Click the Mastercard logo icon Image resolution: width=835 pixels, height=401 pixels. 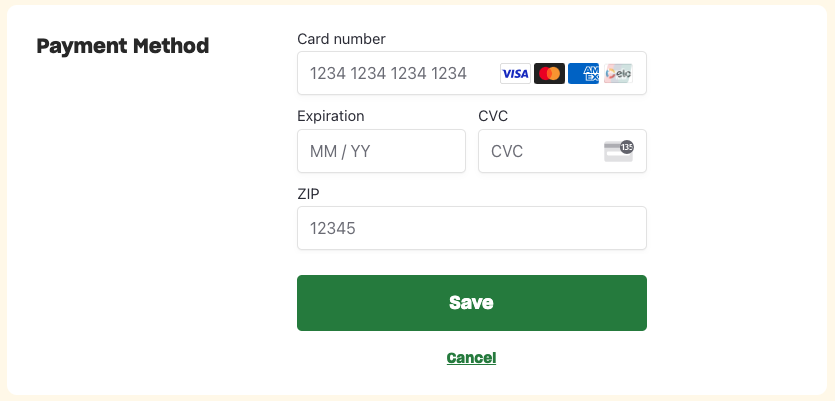coord(549,73)
